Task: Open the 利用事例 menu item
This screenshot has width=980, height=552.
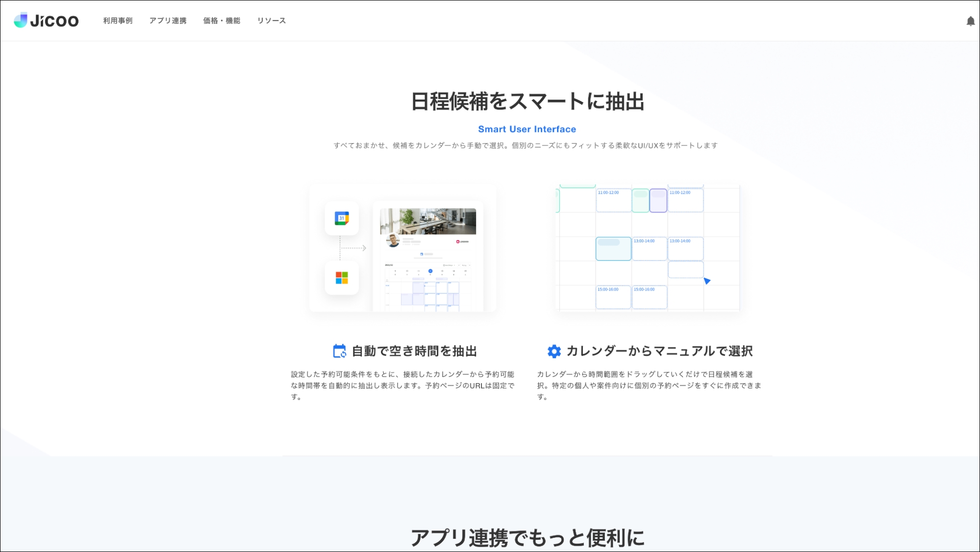Action: [117, 21]
